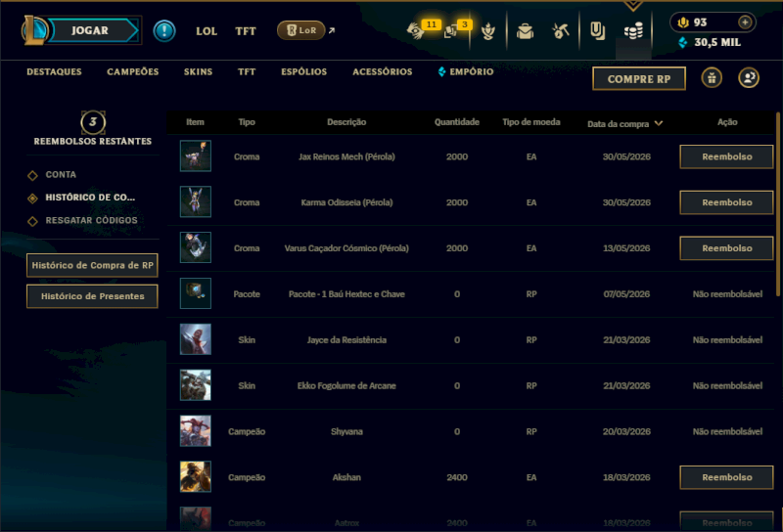The width and height of the screenshot is (783, 532).
Task: Click the Quantidade column header
Action: point(457,122)
